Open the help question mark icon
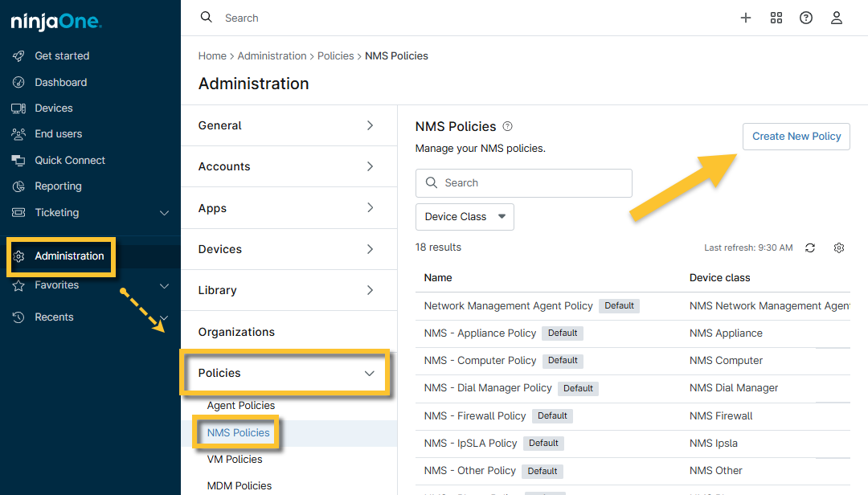This screenshot has width=868, height=495. [x=806, y=18]
